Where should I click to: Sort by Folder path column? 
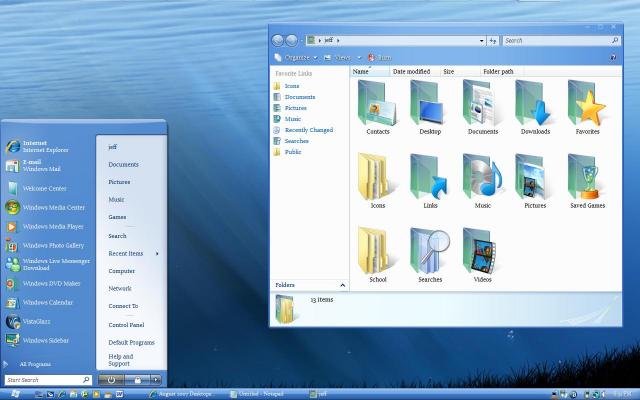[502, 71]
